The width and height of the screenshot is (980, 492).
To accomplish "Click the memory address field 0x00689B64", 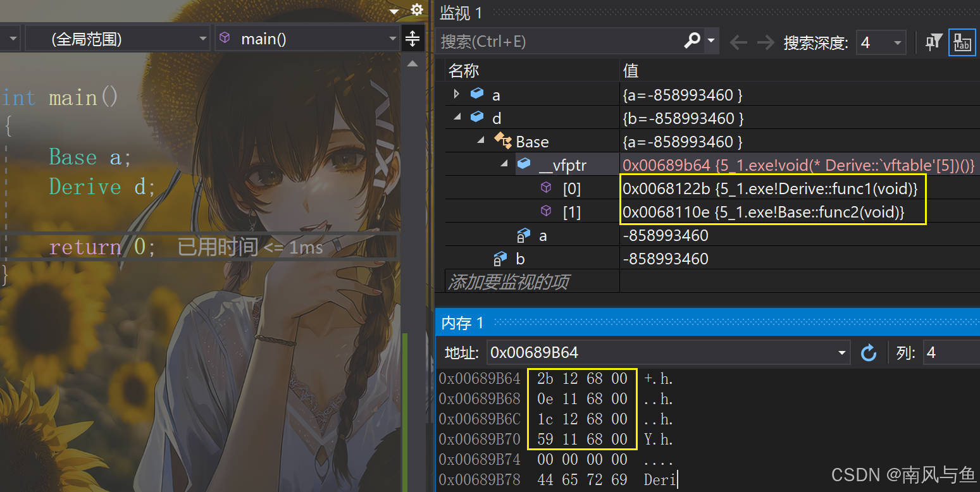I will click(661, 352).
